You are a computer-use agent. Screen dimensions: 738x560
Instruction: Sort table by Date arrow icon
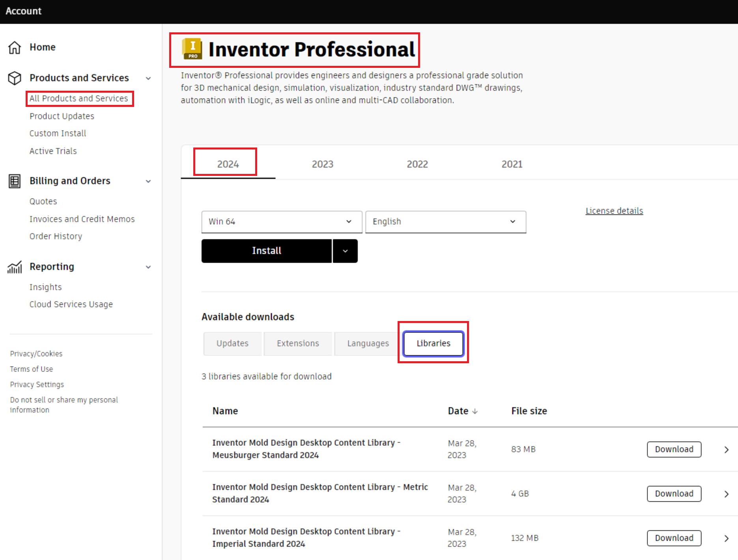475,411
